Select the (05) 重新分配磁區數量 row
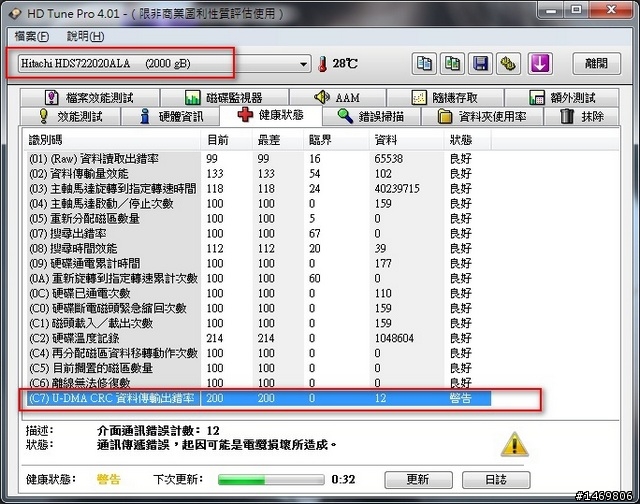The height and width of the screenshot is (504, 640). (259, 218)
